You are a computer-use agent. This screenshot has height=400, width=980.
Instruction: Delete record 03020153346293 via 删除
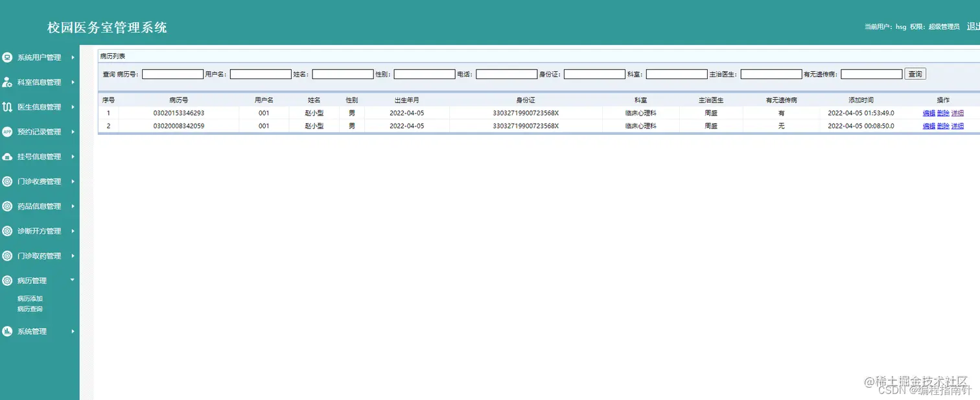click(x=943, y=113)
